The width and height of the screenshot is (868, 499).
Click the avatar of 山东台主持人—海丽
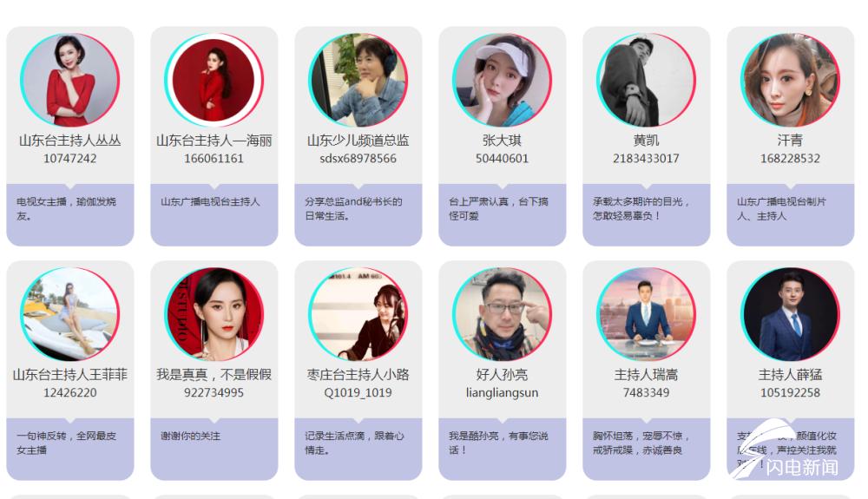(214, 80)
